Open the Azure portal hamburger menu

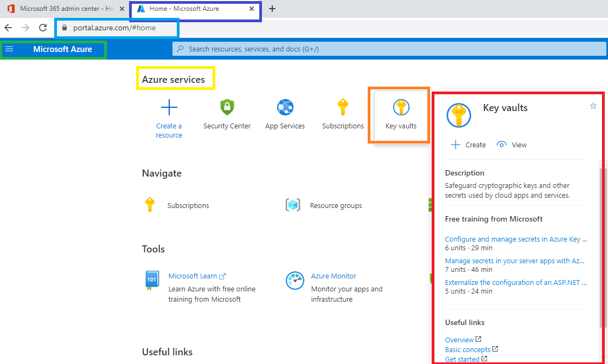coord(9,49)
